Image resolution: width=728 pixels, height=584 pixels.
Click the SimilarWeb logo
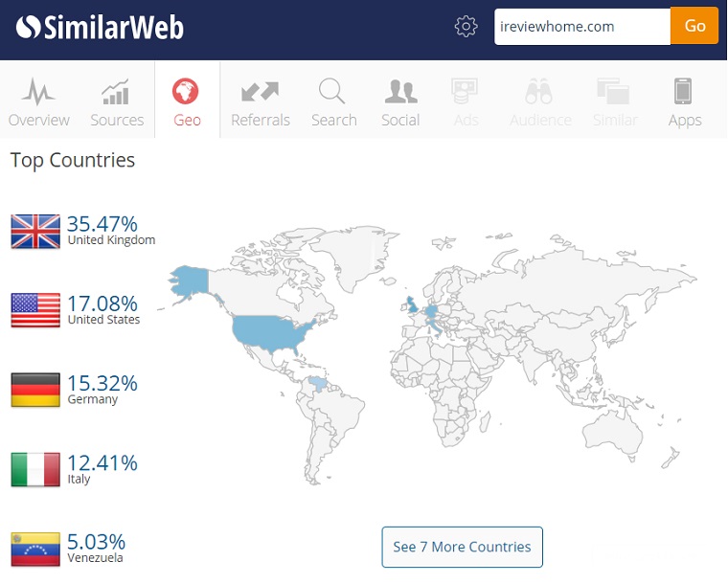point(100,27)
